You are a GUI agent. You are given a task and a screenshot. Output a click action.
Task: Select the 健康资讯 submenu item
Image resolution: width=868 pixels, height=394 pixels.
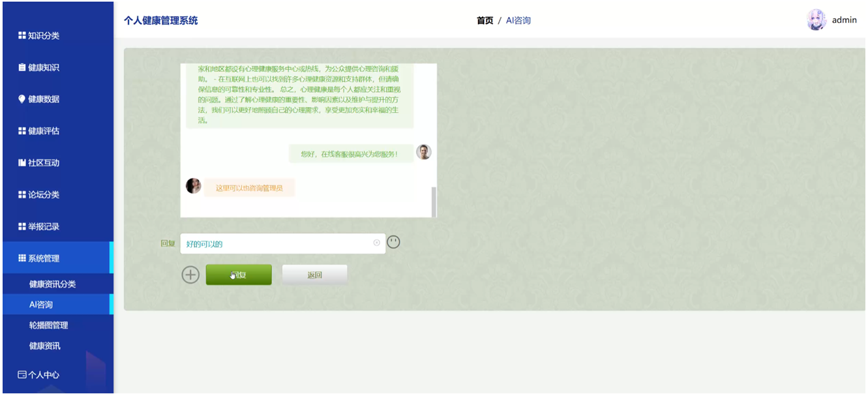57,346
